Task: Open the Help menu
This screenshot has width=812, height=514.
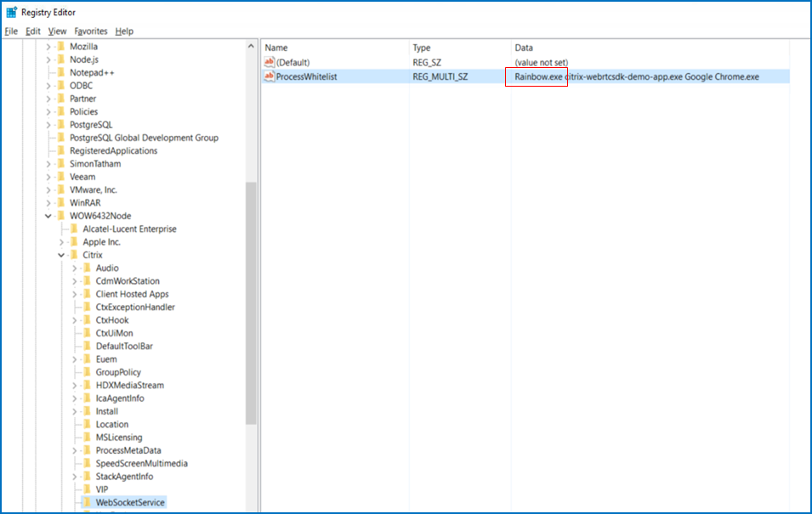Action: pyautogui.click(x=124, y=31)
